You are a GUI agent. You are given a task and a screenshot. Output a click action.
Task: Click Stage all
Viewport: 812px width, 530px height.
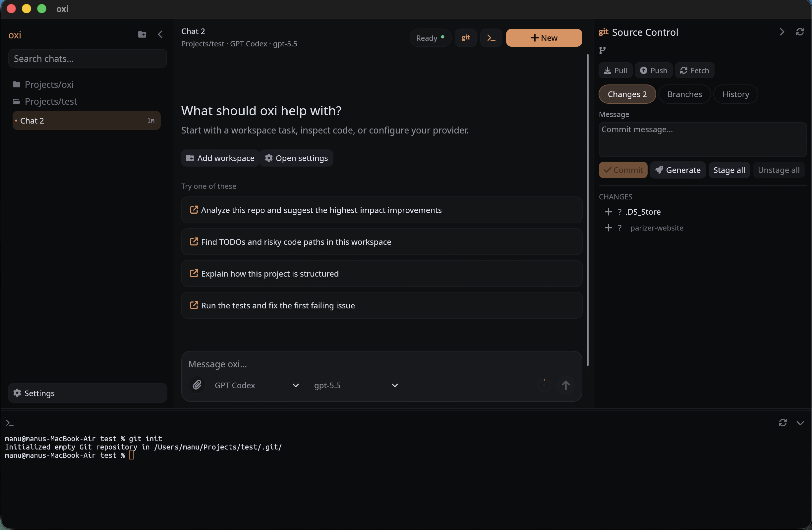pos(729,170)
